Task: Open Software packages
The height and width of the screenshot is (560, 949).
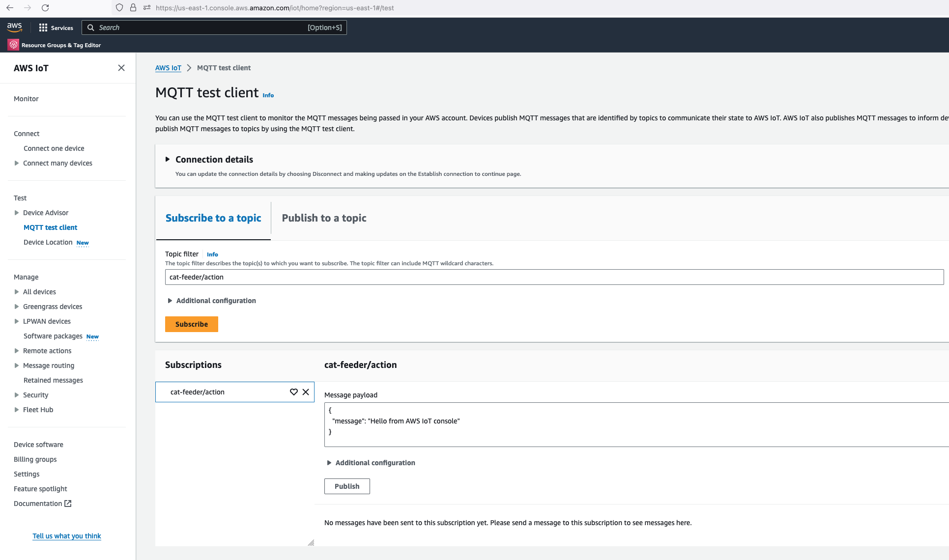Action: click(x=53, y=336)
